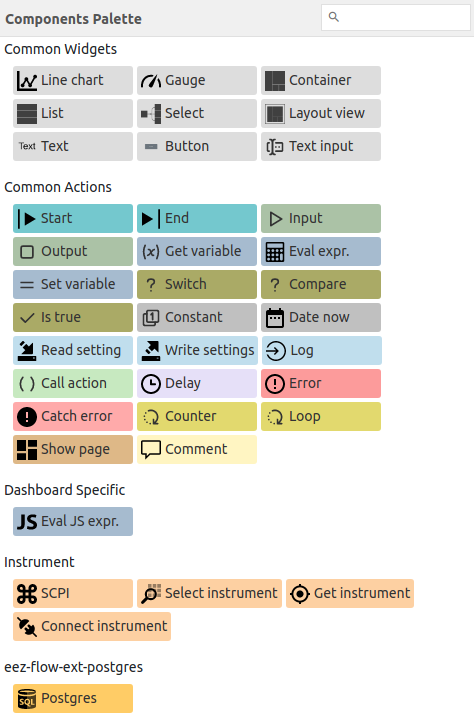474x728 pixels.
Task: Click the Postgres SQL database icon
Action: tap(27, 699)
